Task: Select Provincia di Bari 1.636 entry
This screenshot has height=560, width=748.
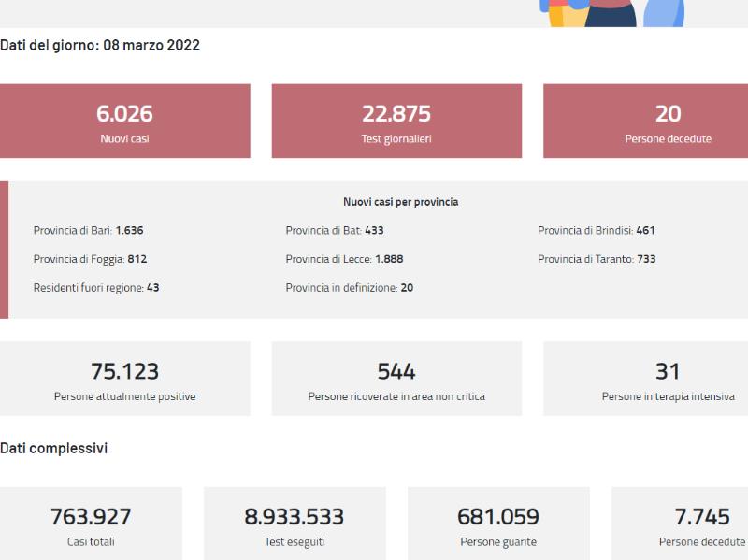Action: [88, 230]
